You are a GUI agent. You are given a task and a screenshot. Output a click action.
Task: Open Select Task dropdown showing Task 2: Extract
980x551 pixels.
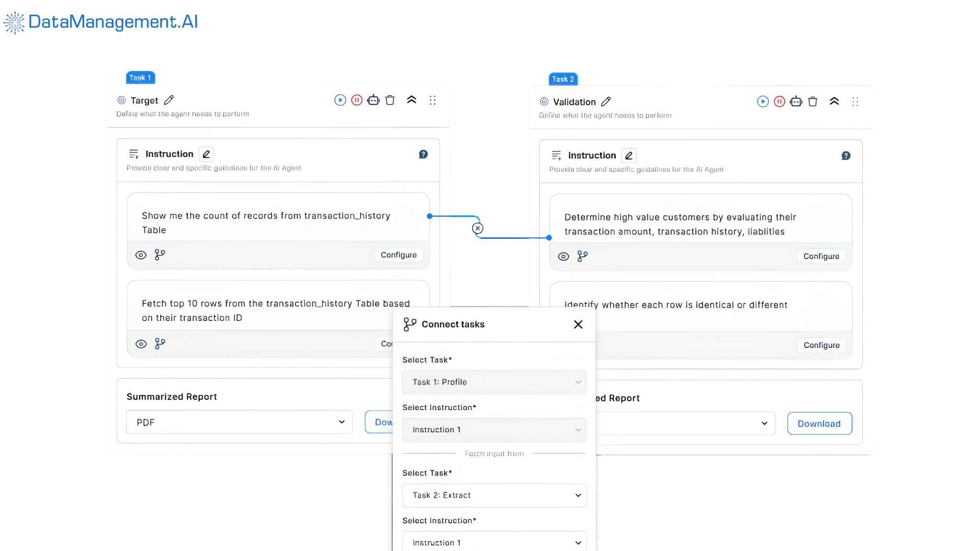494,496
